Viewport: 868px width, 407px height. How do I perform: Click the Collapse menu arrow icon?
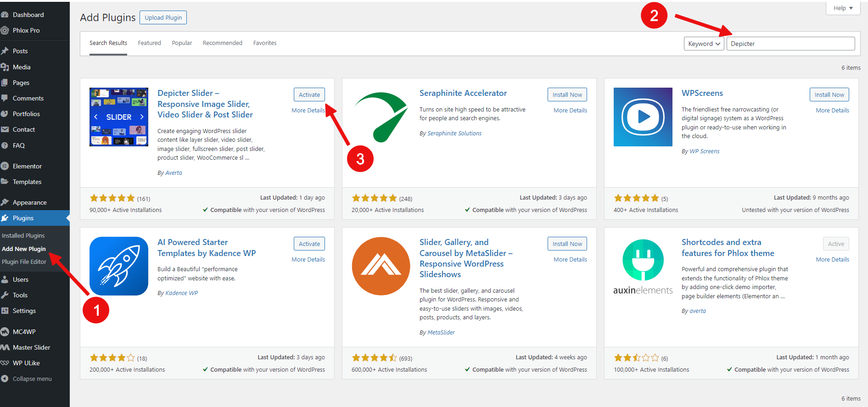[x=5, y=379]
